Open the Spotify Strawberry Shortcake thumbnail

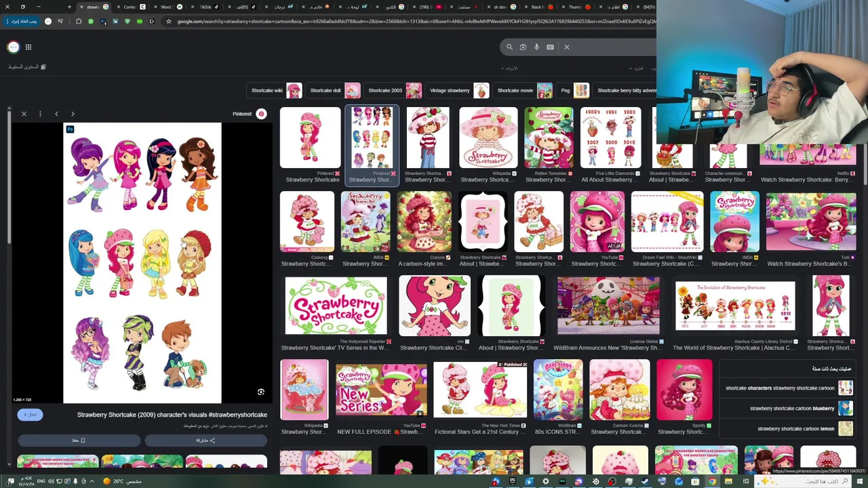684,390
